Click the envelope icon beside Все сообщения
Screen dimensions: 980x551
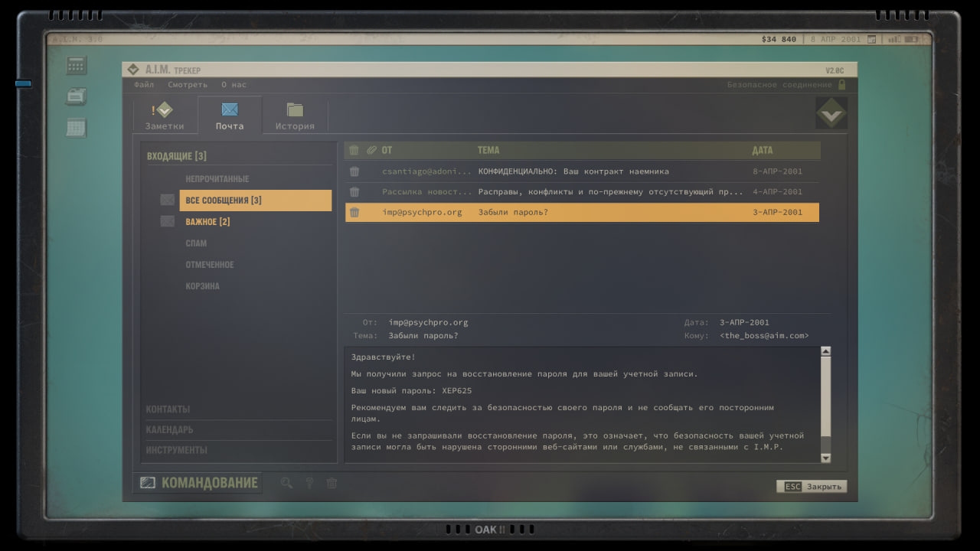pyautogui.click(x=168, y=201)
